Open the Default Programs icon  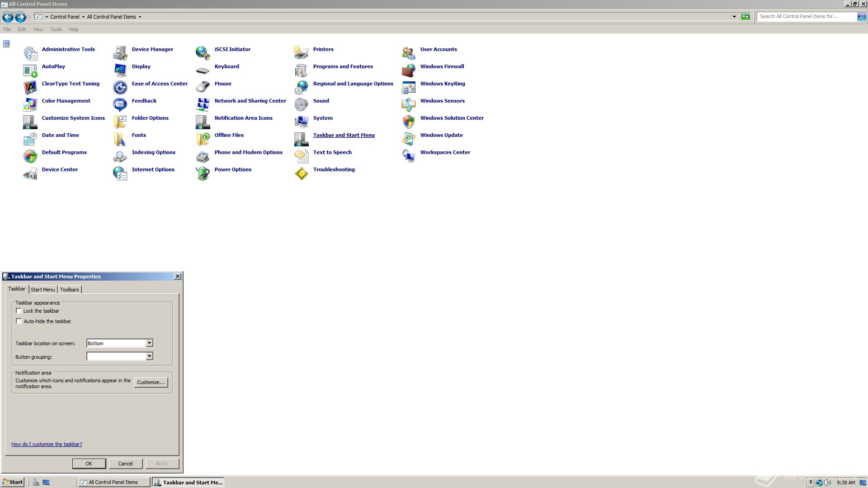point(30,156)
